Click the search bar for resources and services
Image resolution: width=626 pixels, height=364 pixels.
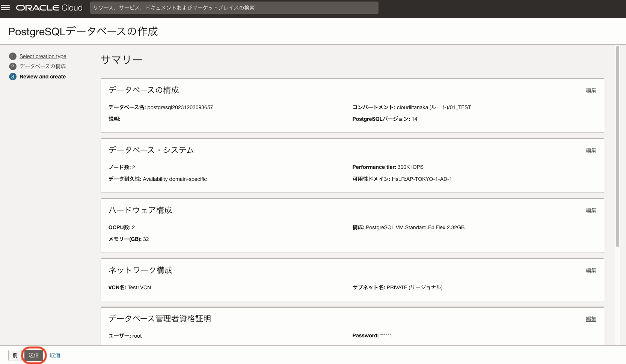coord(234,8)
